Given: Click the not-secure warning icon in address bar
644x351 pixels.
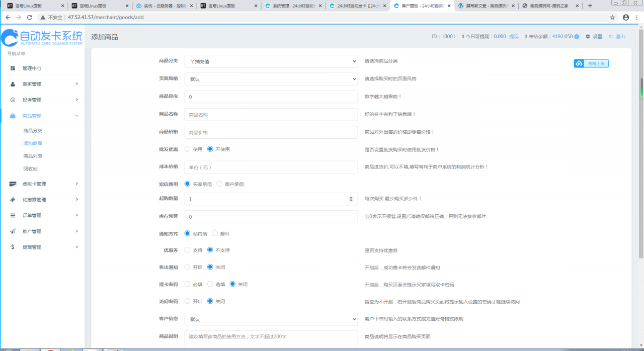Looking at the screenshot, I should click(x=43, y=17).
